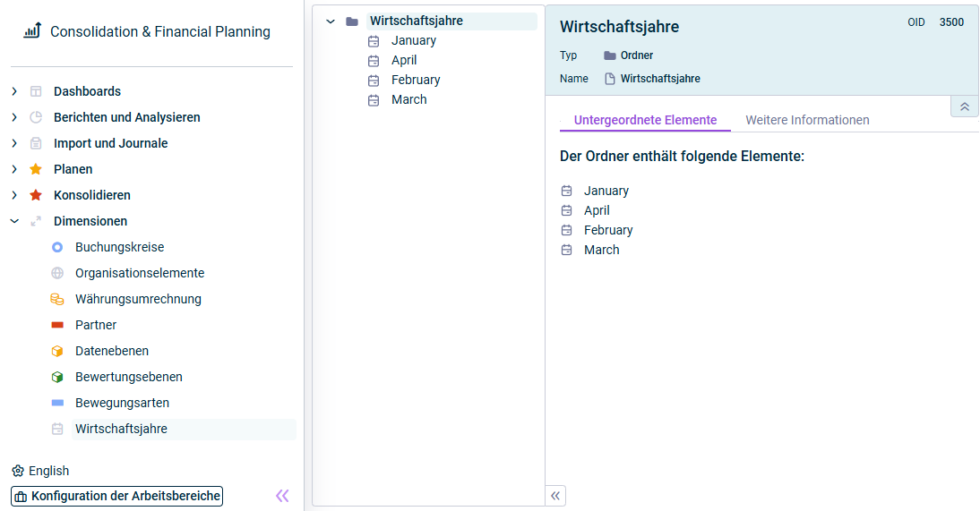Click the red rectangle icon for Partner
This screenshot has width=980, height=511.
pyautogui.click(x=56, y=325)
